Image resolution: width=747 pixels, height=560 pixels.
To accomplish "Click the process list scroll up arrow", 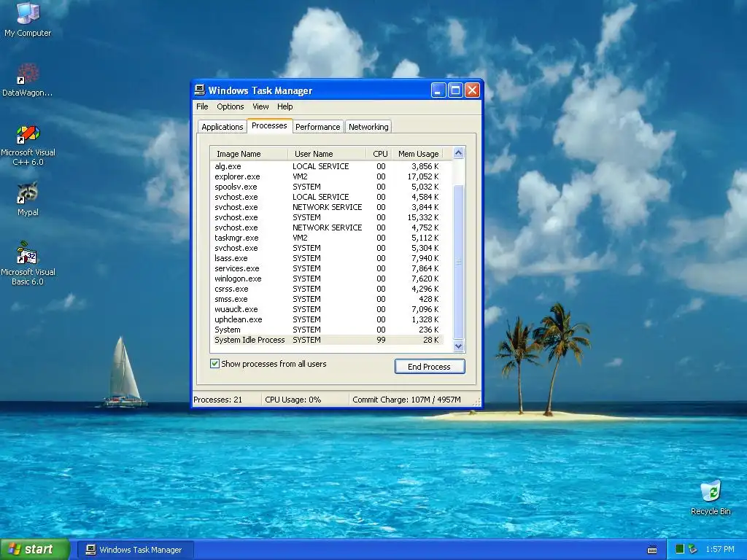I will coord(458,153).
